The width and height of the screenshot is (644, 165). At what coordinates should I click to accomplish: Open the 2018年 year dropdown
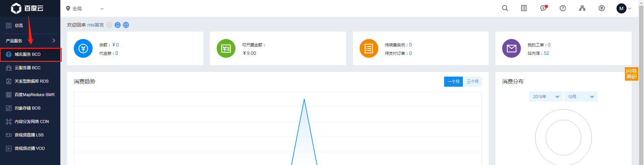(546, 96)
